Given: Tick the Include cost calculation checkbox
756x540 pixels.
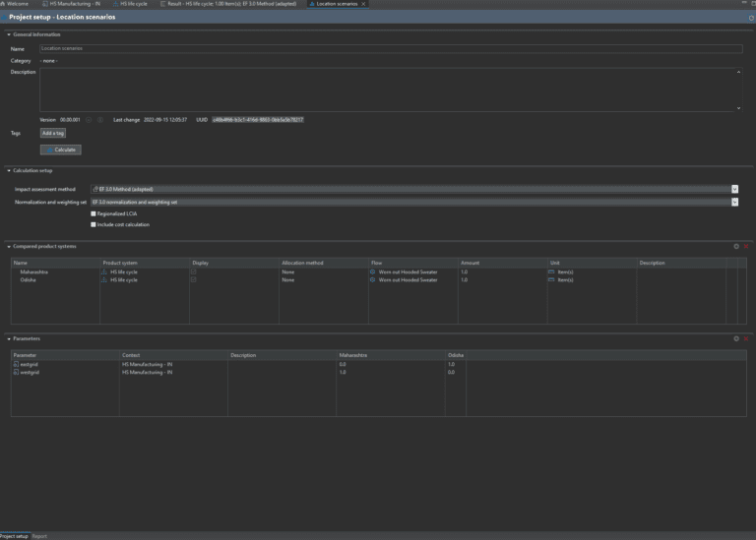Looking at the screenshot, I should [x=94, y=224].
